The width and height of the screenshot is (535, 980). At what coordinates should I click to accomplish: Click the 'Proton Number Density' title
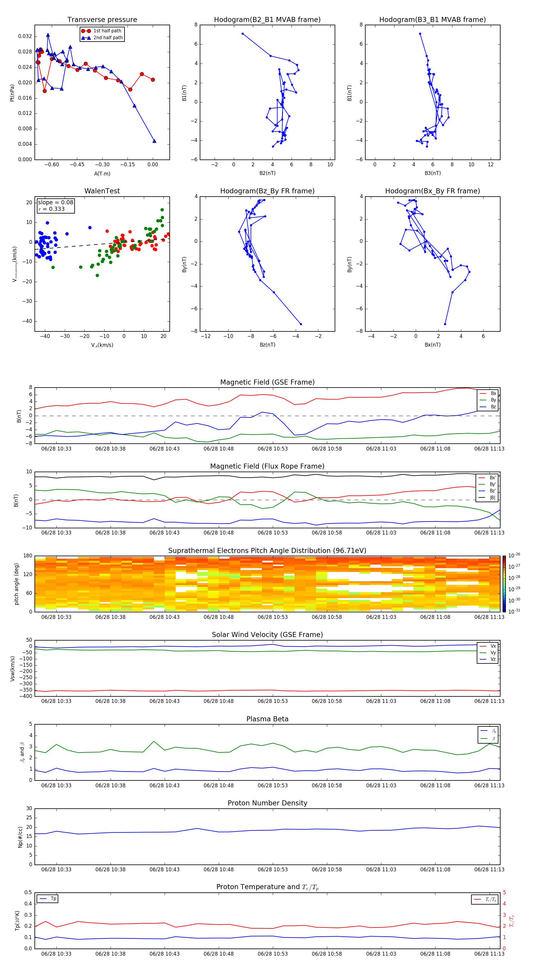coord(267,803)
